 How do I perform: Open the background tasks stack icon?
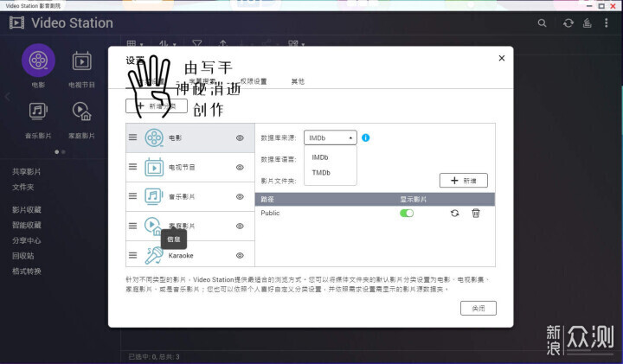pos(588,23)
